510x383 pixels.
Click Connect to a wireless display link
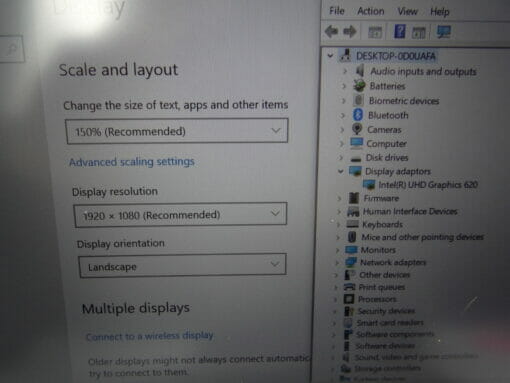150,336
